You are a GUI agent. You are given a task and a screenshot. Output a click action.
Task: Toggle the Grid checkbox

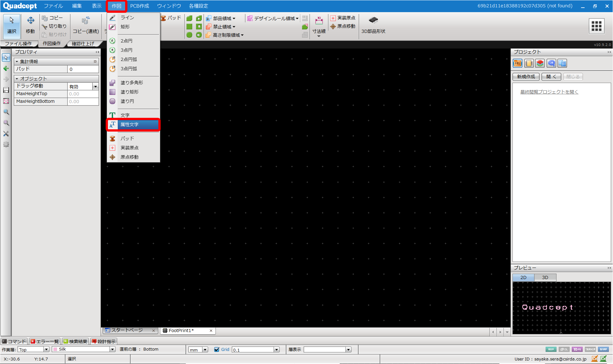[217, 349]
